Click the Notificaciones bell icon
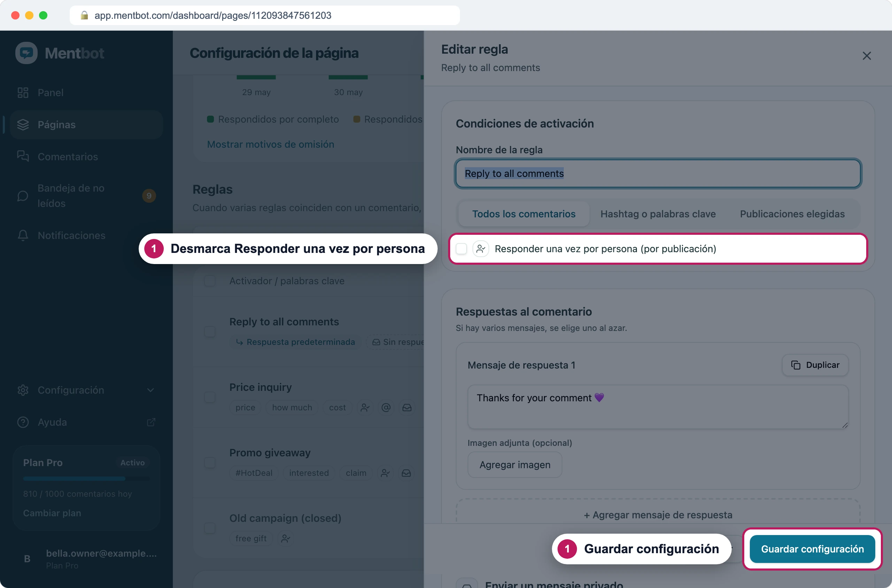 (23, 235)
